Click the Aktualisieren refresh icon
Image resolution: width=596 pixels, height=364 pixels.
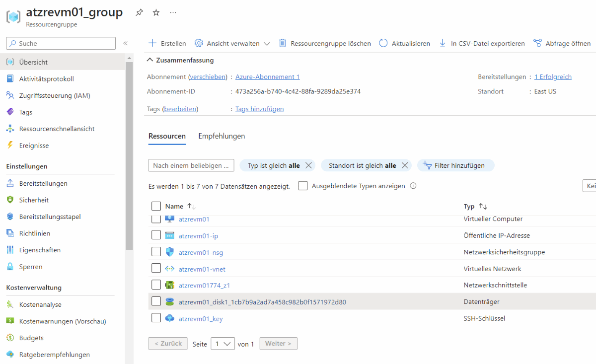pyautogui.click(x=383, y=43)
